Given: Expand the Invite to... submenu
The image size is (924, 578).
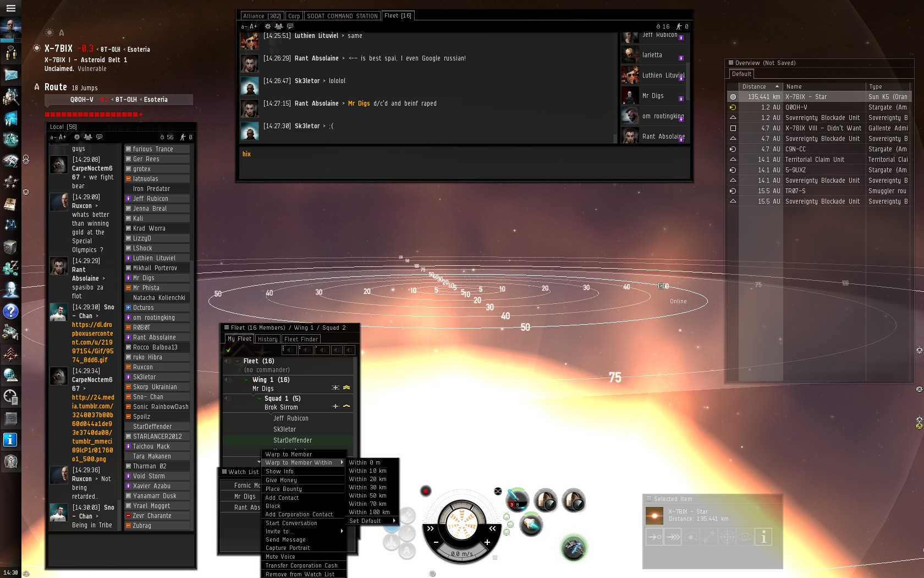Looking at the screenshot, I should point(304,531).
